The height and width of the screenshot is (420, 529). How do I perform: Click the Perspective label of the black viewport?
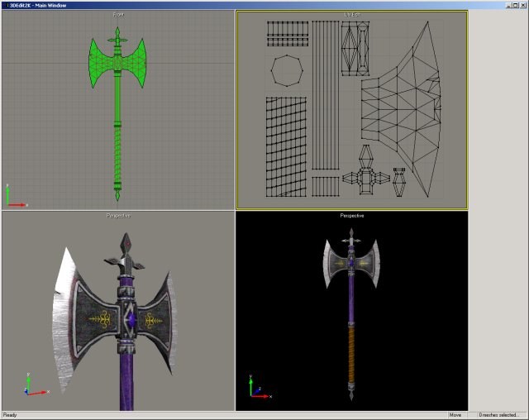pos(352,216)
